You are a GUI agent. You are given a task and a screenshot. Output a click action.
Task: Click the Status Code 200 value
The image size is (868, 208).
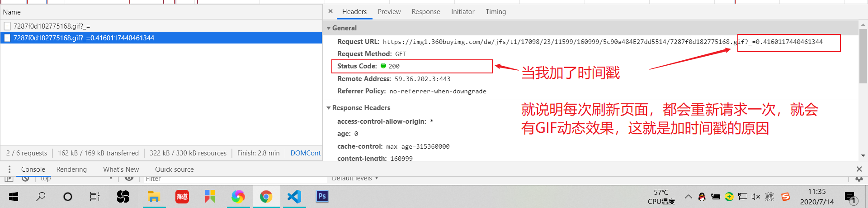pos(394,66)
